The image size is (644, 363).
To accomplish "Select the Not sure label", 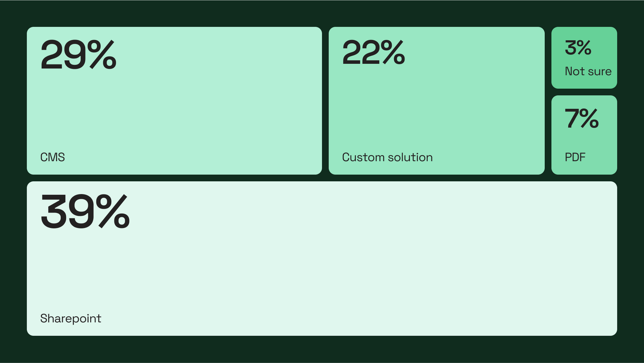I will tap(588, 71).
